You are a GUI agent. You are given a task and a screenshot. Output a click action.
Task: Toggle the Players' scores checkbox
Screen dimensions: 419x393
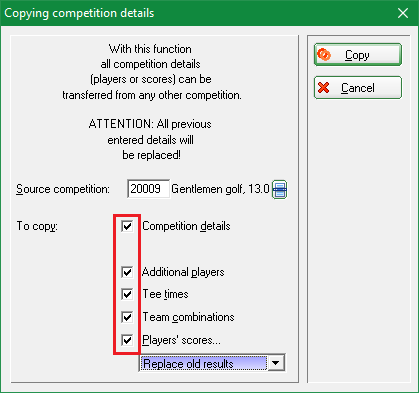127,340
